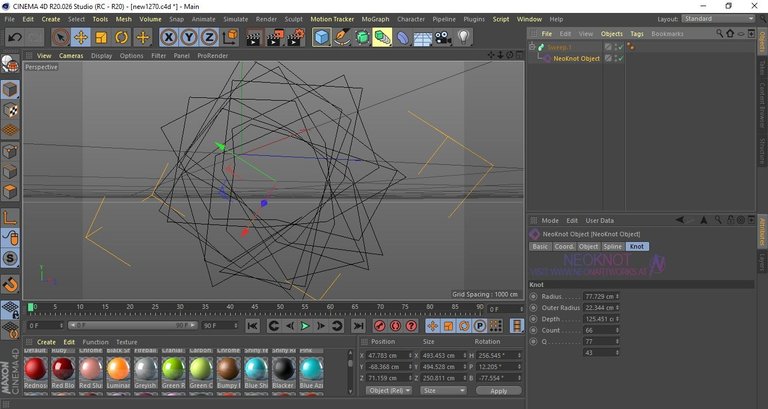Open the Objects menu in Object Manager
Screen dimensions: 768x409
click(x=611, y=34)
